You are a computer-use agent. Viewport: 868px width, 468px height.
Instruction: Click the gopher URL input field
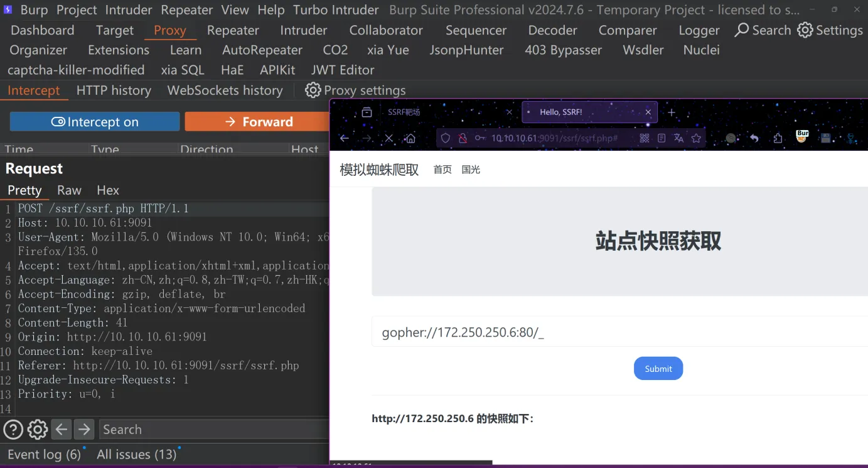tap(620, 332)
